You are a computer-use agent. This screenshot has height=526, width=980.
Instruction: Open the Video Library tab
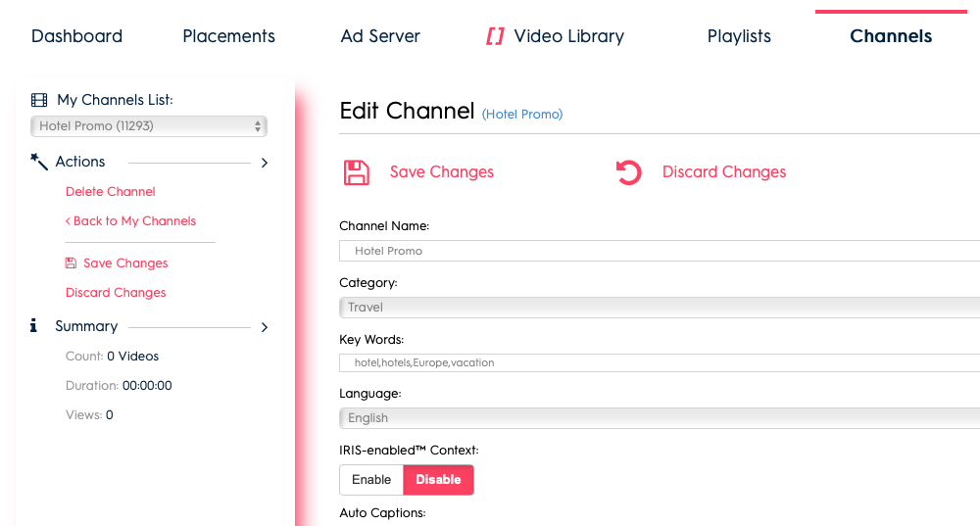568,36
